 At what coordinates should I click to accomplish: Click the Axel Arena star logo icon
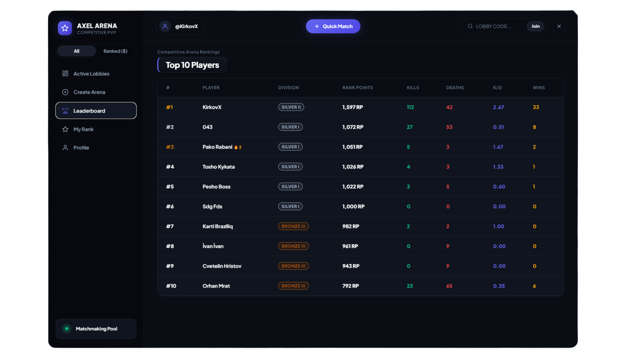click(x=65, y=28)
